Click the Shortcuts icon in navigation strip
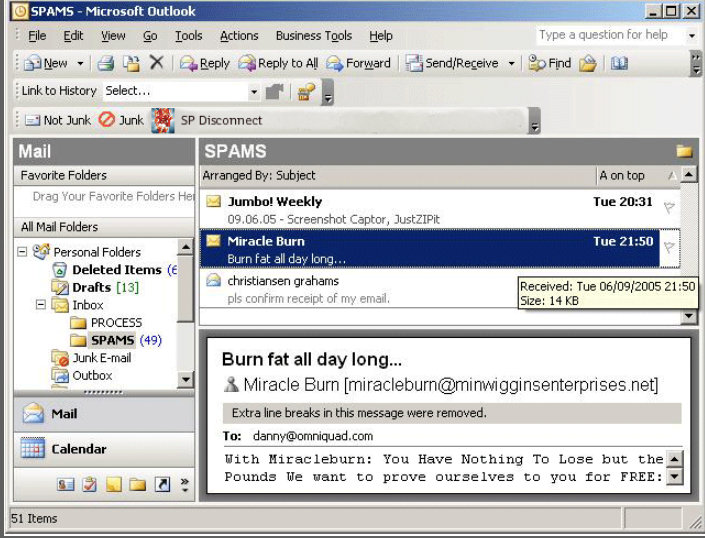The height and width of the screenshot is (538, 705). point(162,485)
